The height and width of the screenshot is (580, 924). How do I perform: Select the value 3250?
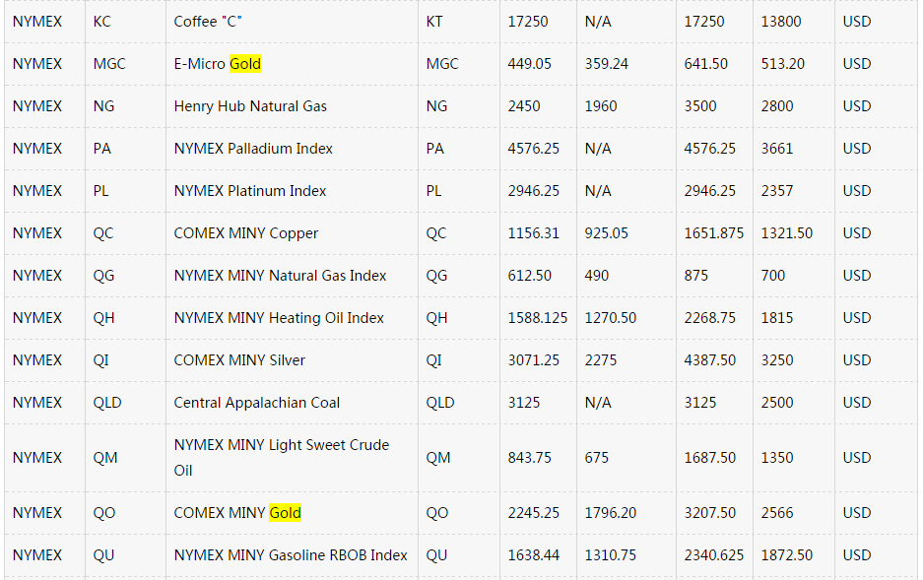776,361
